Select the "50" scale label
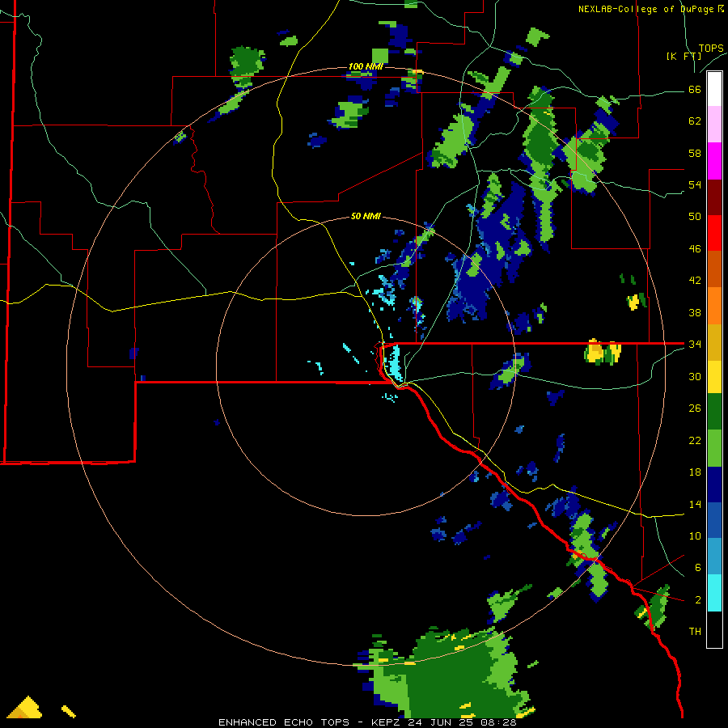 tap(695, 217)
